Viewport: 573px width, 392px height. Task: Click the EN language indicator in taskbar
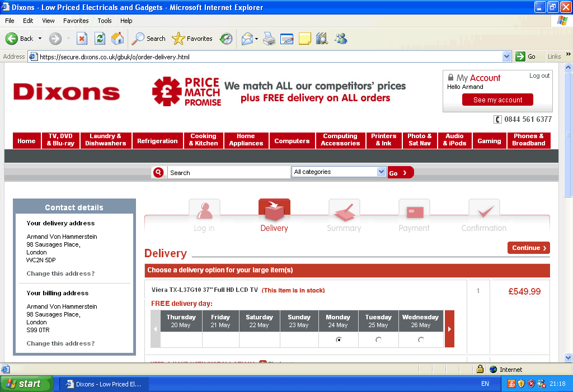pyautogui.click(x=485, y=384)
